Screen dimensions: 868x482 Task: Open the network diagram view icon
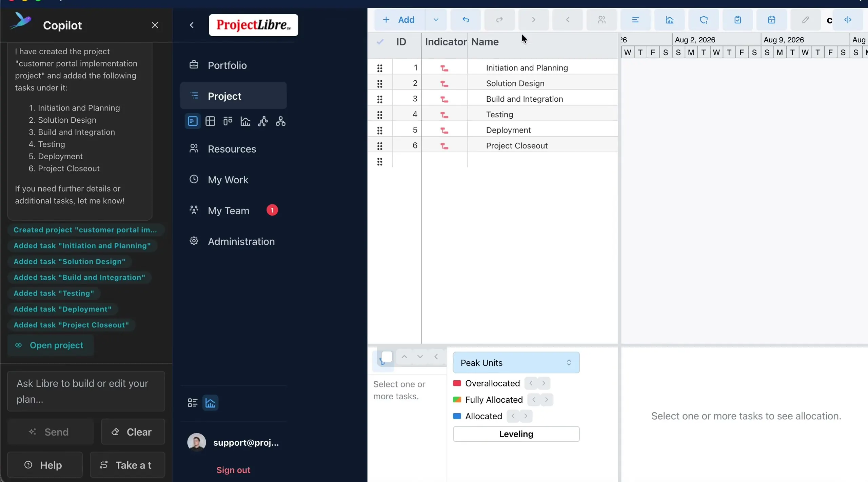(263, 121)
